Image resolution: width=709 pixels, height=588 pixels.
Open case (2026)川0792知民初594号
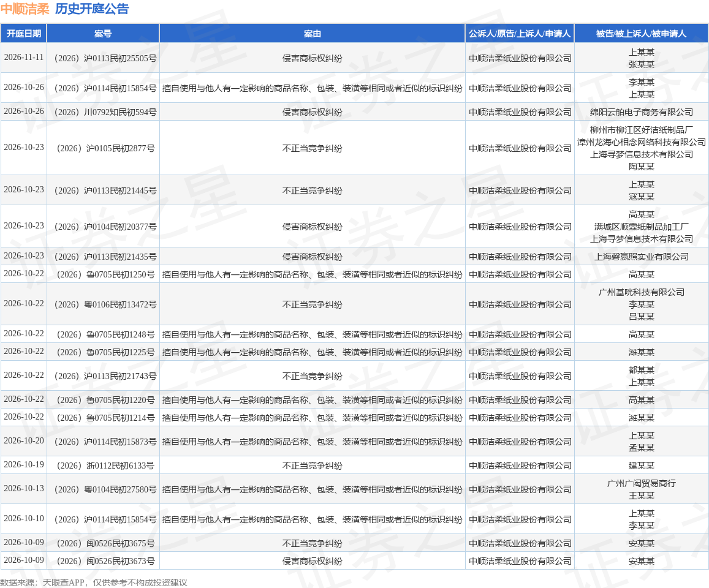click(x=105, y=112)
